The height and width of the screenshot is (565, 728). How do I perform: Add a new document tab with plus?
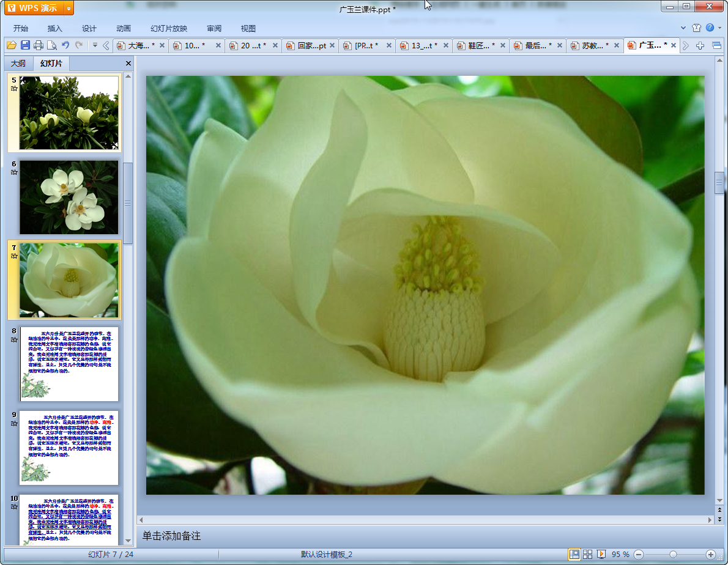pos(700,46)
